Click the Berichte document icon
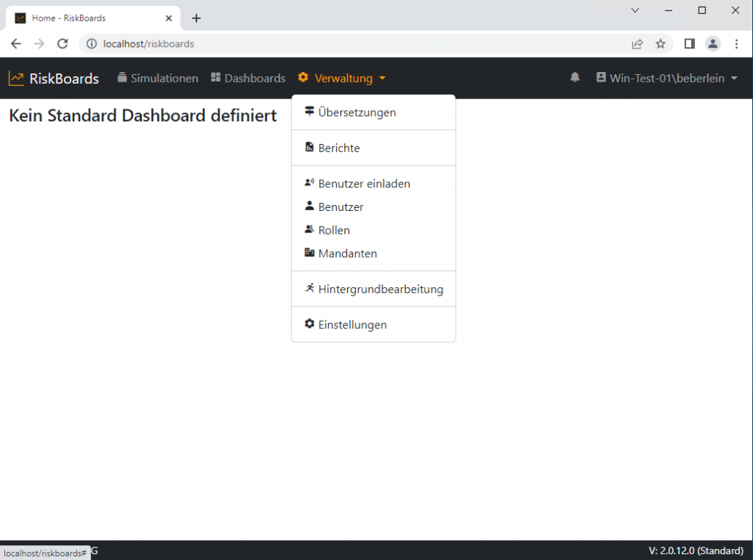 [310, 147]
